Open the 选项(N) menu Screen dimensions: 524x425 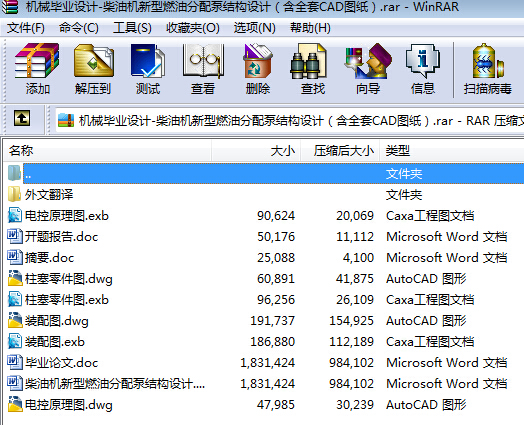[x=254, y=28]
